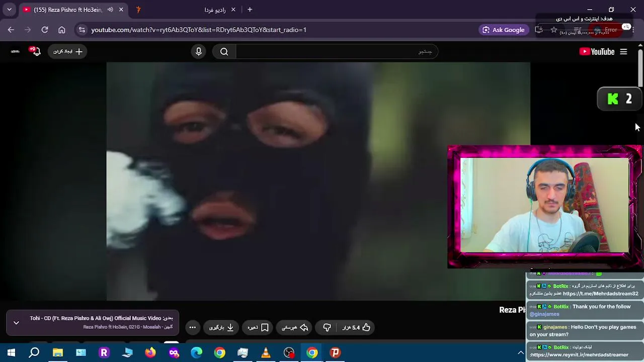This screenshot has width=644, height=362.
Task: Focus the YouTube search field
Action: 336,51
